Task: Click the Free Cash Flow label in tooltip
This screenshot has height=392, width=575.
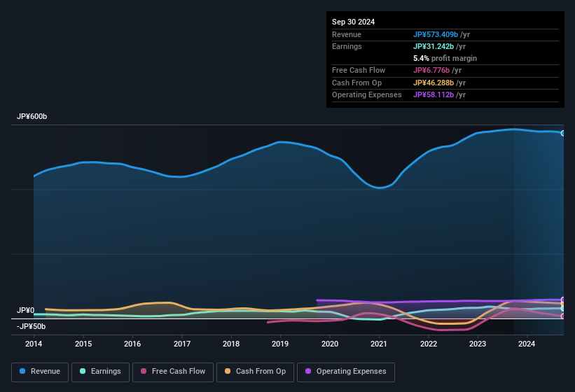Action: coord(359,70)
